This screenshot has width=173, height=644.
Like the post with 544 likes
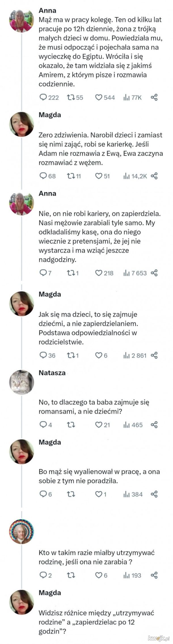tap(98, 97)
